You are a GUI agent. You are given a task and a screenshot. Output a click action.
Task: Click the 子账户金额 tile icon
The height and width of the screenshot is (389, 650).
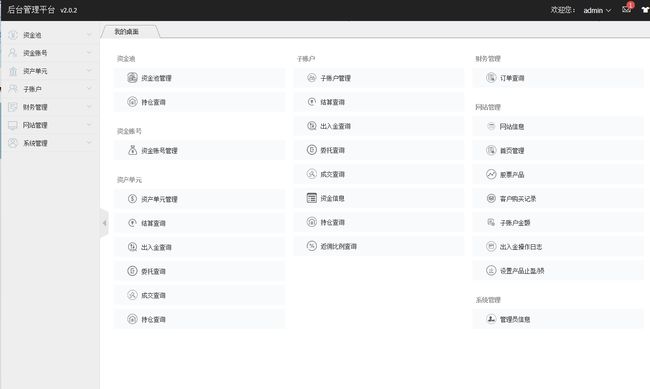491,222
